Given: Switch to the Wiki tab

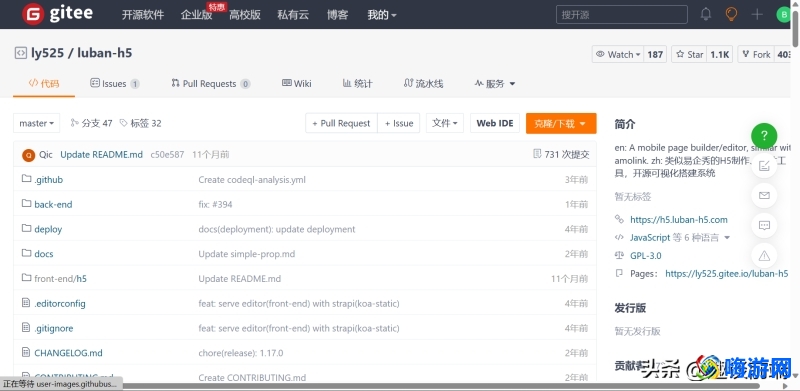Looking at the screenshot, I should 297,83.
